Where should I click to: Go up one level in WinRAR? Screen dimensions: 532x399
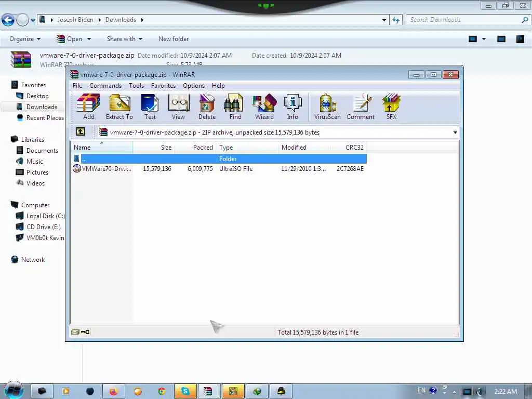81,131
